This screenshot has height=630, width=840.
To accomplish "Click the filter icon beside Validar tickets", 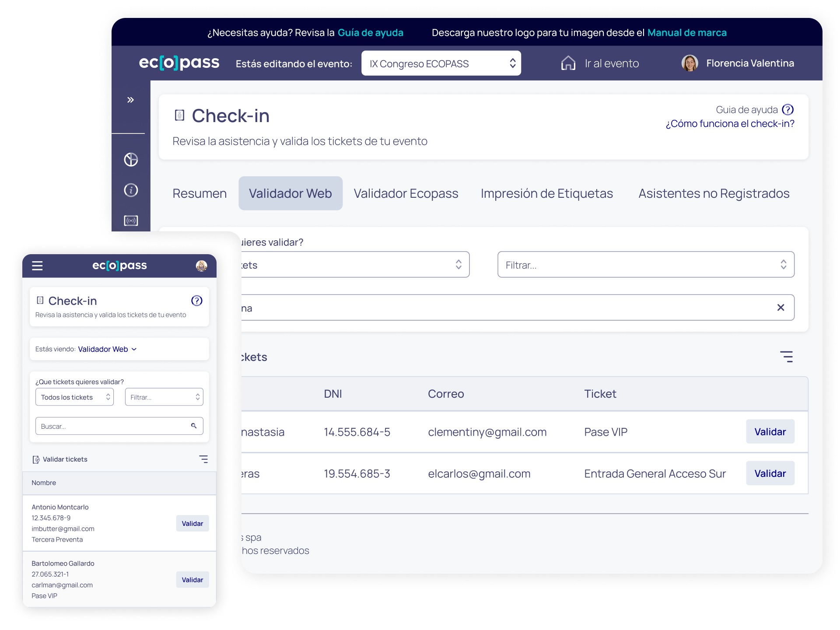I will click(204, 459).
